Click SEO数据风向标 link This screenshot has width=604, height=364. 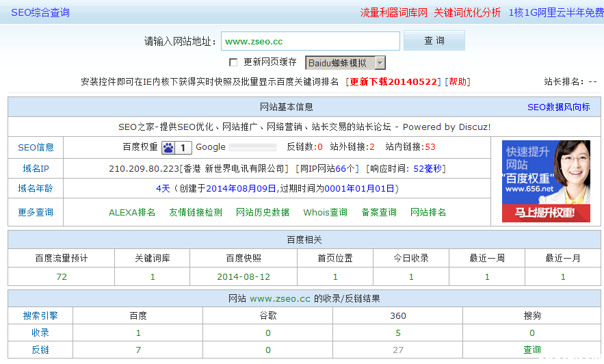558,107
